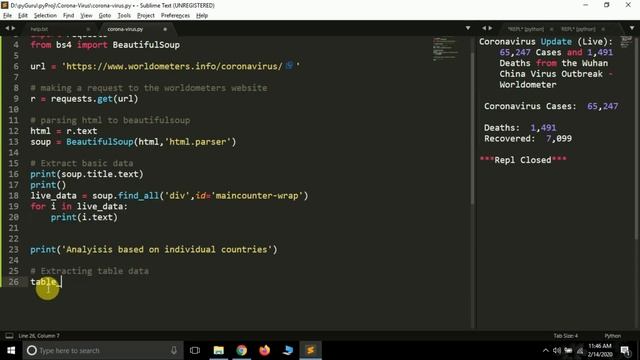Open left pane tab list dropdown arrow
Image resolution: width=640 pixels, height=360 pixels.
pos(468,28)
